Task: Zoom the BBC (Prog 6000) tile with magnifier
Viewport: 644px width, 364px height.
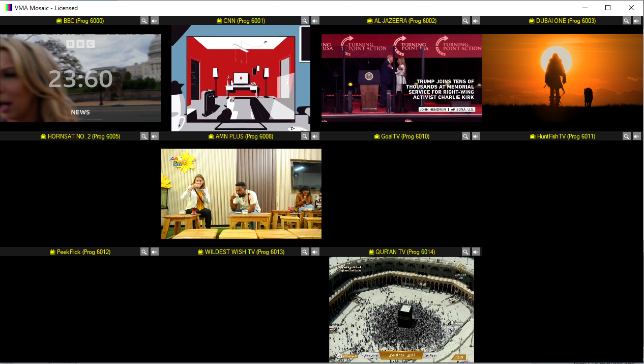Action: pyautogui.click(x=144, y=21)
